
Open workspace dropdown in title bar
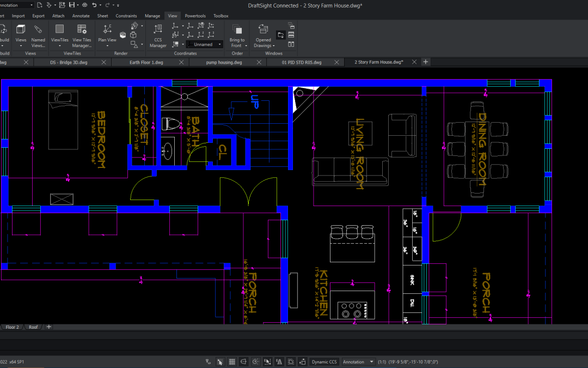coord(32,5)
